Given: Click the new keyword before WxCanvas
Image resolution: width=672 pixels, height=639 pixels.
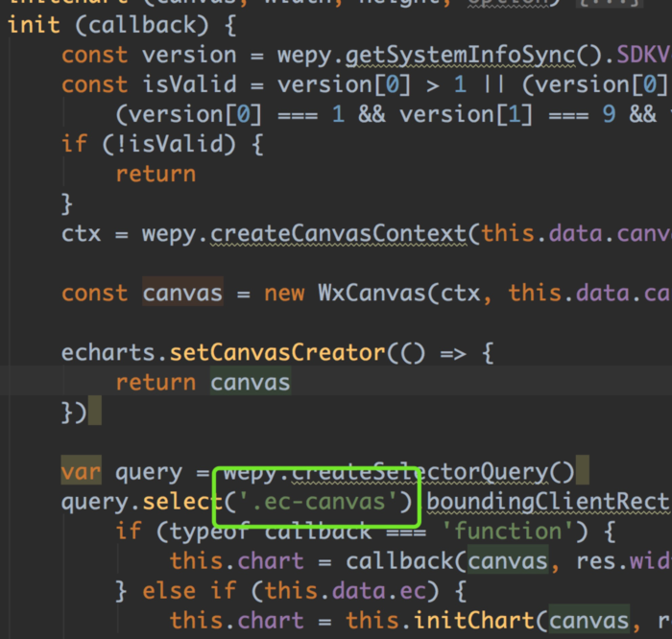Looking at the screenshot, I should point(284,294).
